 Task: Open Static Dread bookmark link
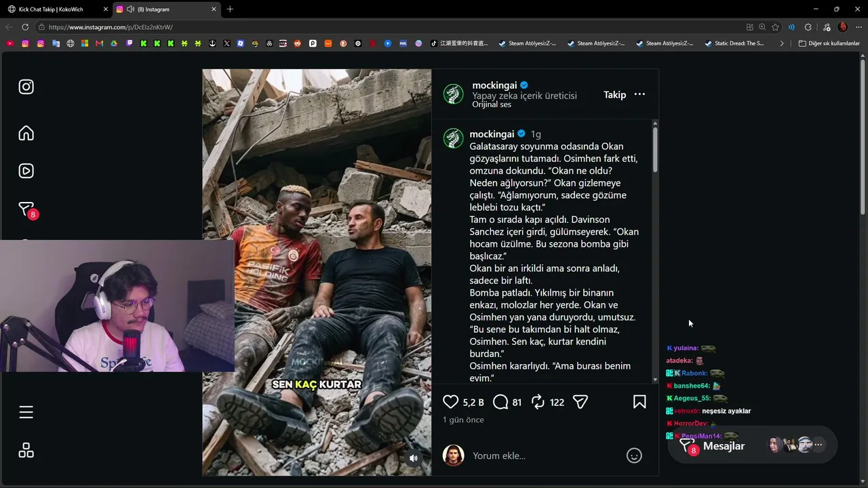coord(734,43)
